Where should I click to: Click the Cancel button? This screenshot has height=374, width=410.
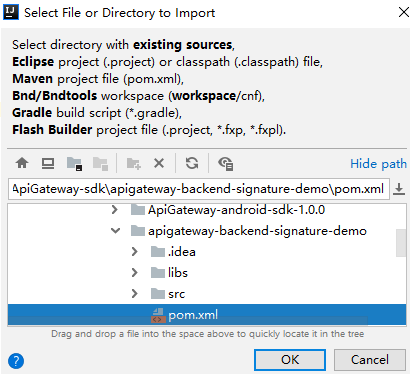coord(370,360)
